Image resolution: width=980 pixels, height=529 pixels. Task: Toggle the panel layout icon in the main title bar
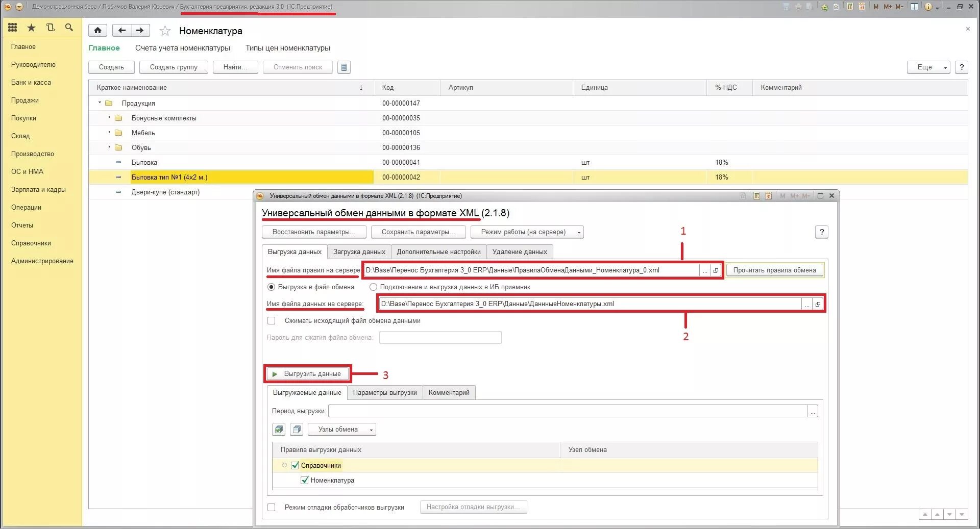pos(914,7)
